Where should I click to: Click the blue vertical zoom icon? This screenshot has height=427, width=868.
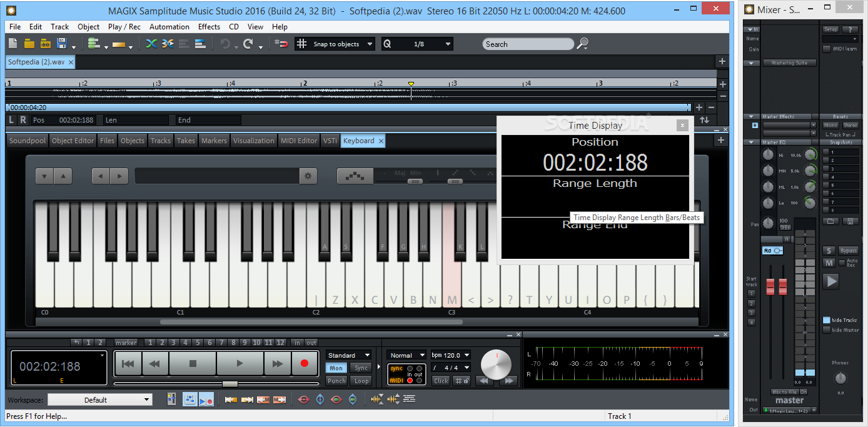pos(320,399)
